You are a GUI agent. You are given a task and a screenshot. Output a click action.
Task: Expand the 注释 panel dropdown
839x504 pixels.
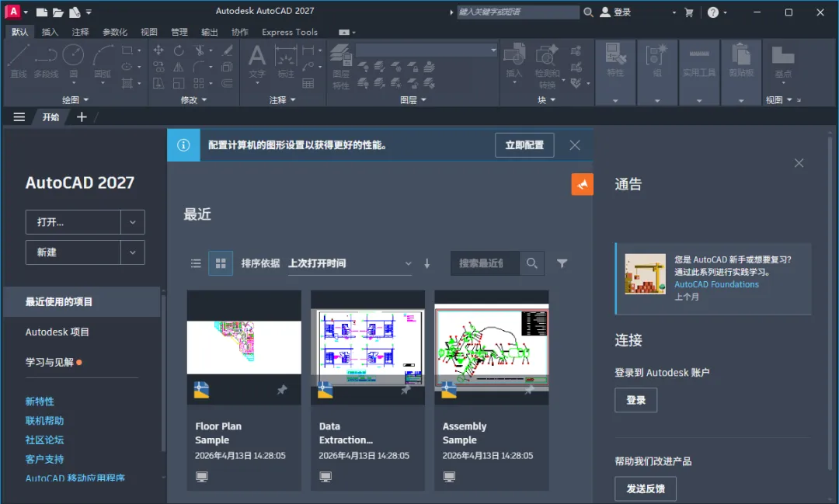click(283, 100)
